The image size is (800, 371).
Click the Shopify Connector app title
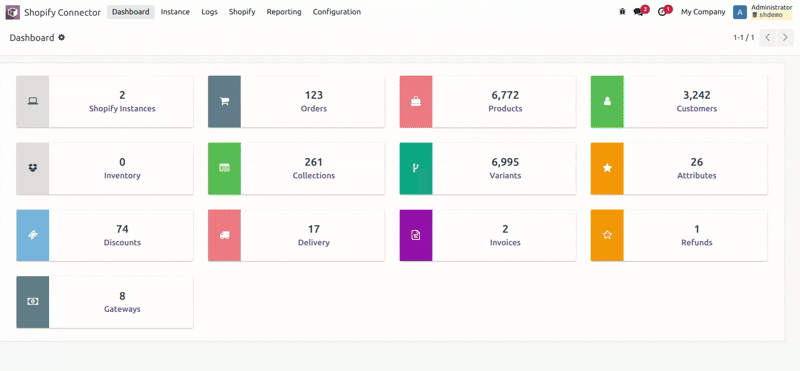(x=63, y=13)
